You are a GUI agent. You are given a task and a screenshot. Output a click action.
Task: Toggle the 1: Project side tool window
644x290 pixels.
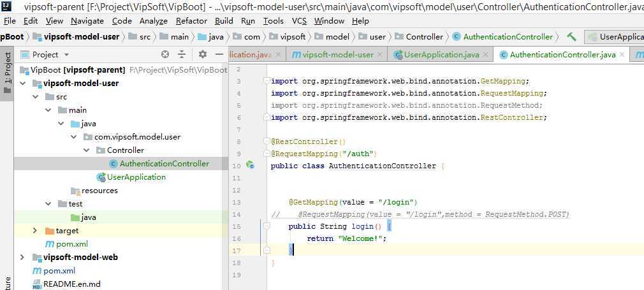(x=7, y=72)
